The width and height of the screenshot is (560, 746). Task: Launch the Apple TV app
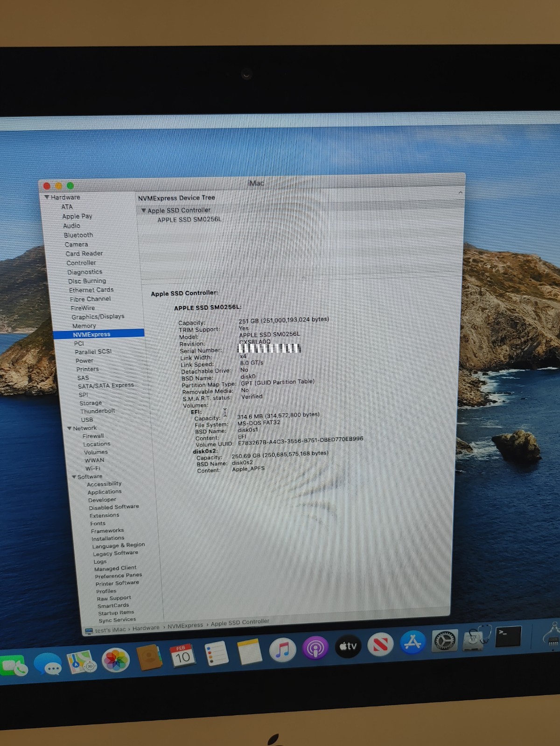click(348, 646)
